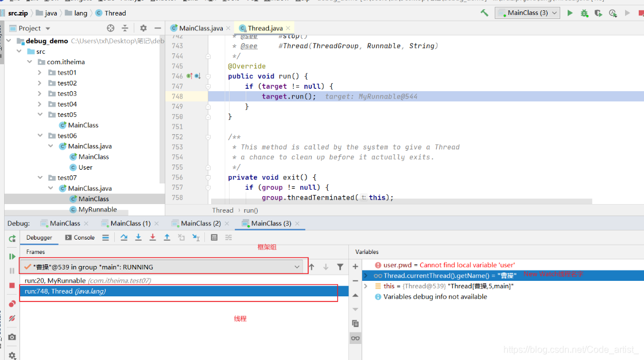Click Show Execution Point icon
The width and height of the screenshot is (644, 360).
coord(106,237)
